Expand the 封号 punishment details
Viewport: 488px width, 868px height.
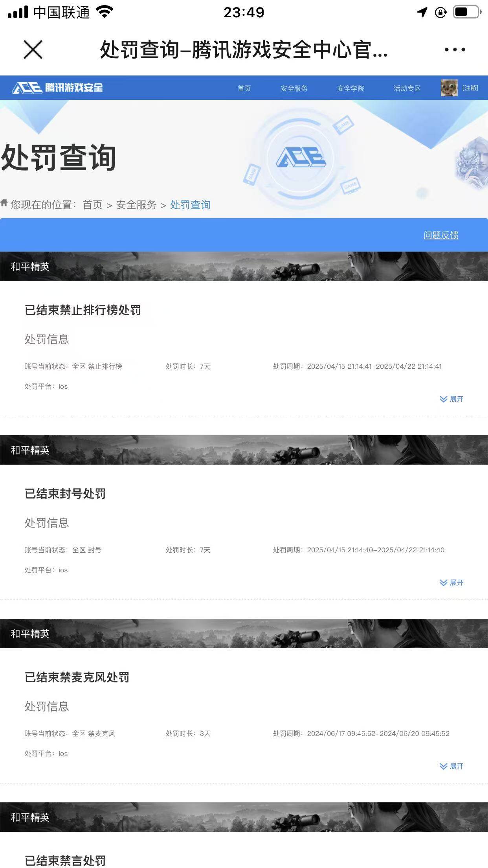coord(451,583)
